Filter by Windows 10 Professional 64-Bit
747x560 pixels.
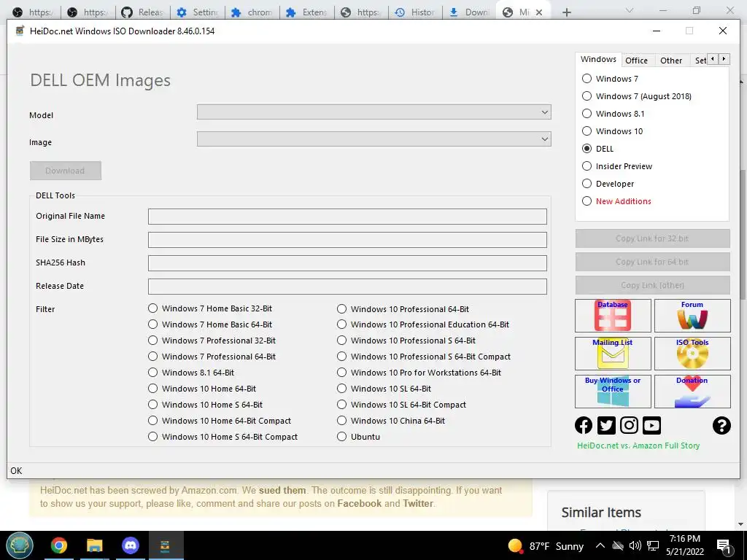click(x=341, y=309)
